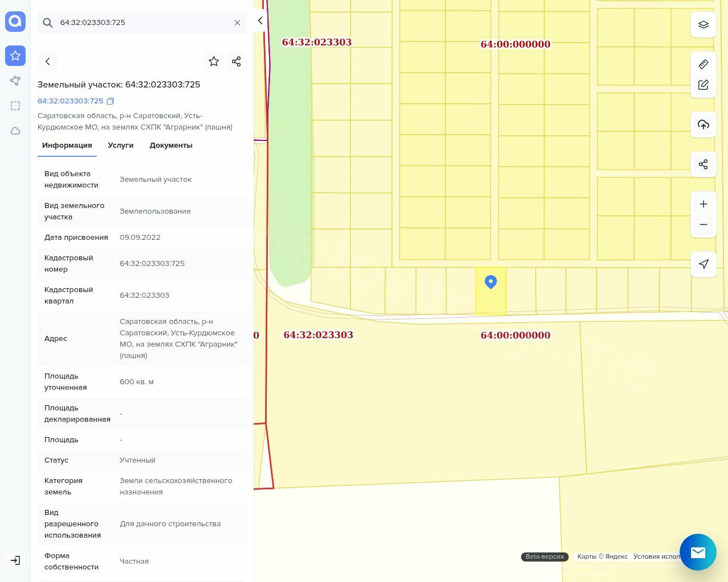Collapse the information side panel

click(260, 20)
